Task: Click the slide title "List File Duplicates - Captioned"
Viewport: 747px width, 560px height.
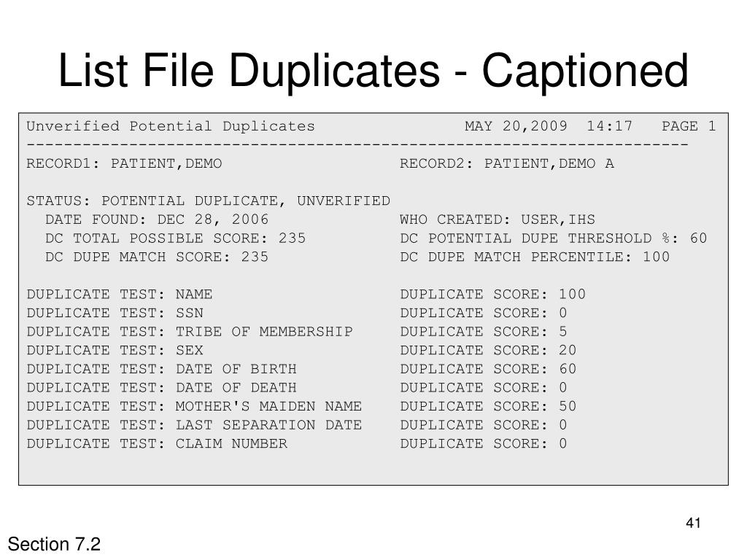Action: [373, 71]
